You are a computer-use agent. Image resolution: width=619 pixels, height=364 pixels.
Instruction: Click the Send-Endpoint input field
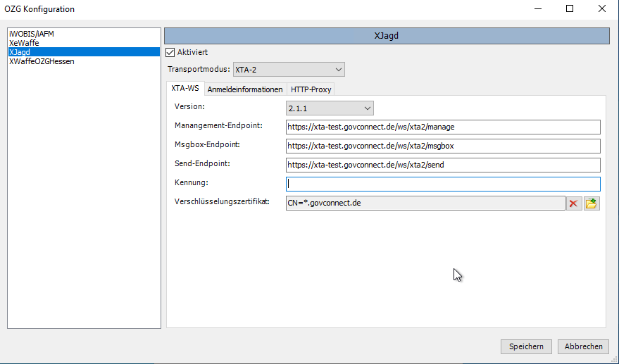point(442,165)
